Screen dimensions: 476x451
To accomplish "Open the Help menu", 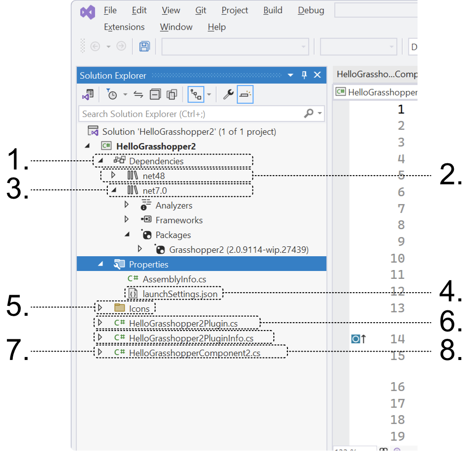I will [217, 27].
